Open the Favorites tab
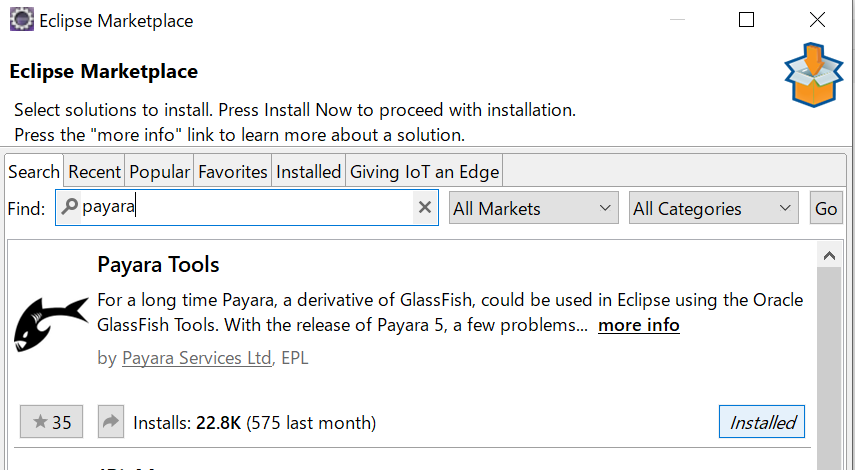 233,172
